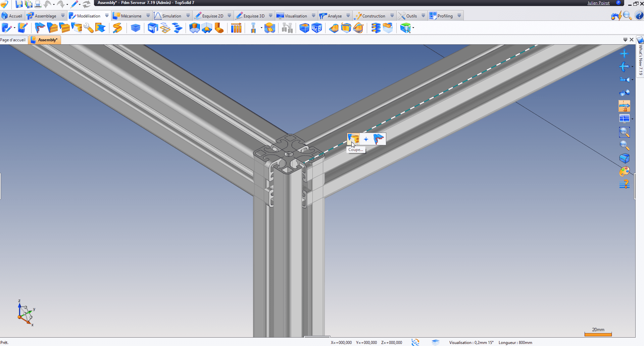Click the profile icon in popup toolbar
644x346 pixels.
(x=379, y=139)
